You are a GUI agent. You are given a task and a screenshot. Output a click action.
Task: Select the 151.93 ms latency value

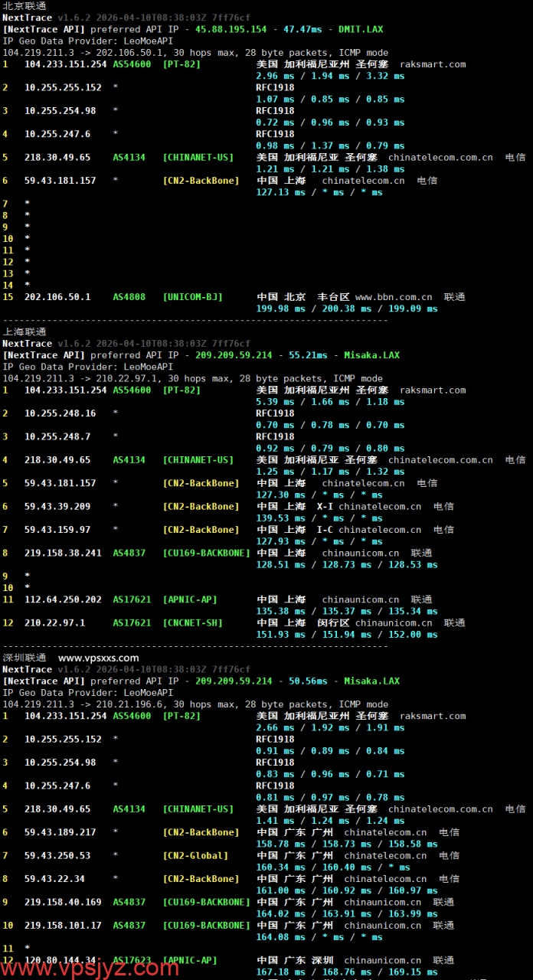(x=280, y=635)
